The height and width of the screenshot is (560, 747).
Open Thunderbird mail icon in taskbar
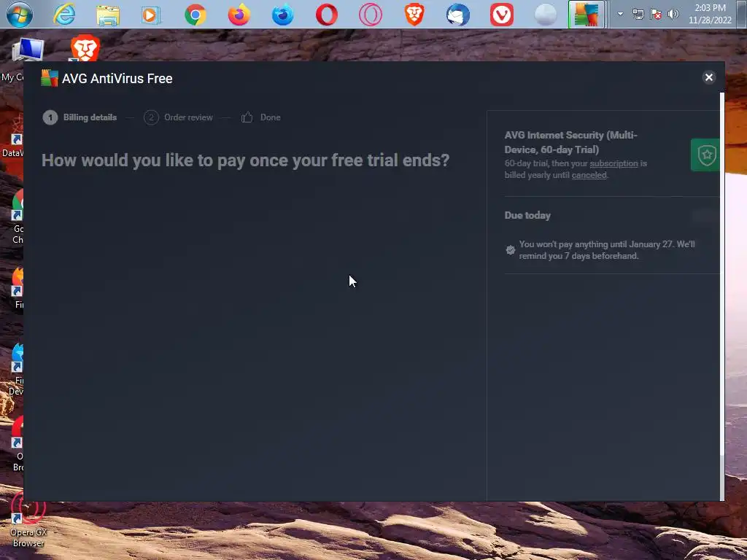pyautogui.click(x=458, y=15)
